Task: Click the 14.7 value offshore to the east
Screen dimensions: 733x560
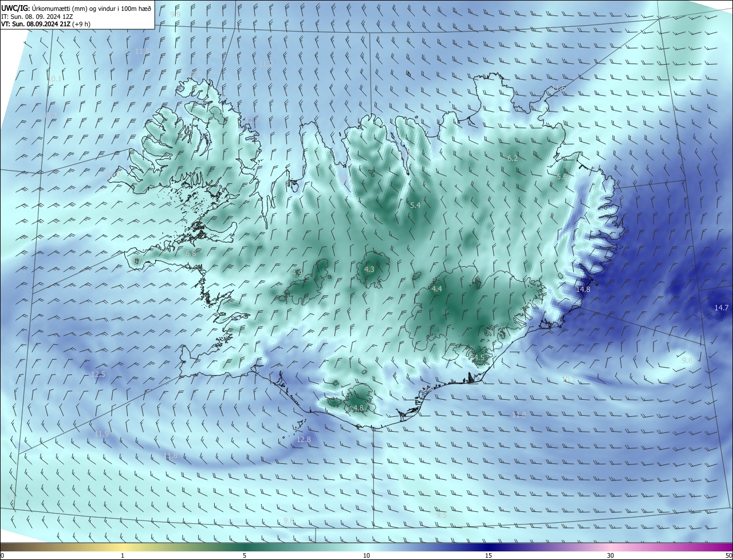Action: pos(722,308)
